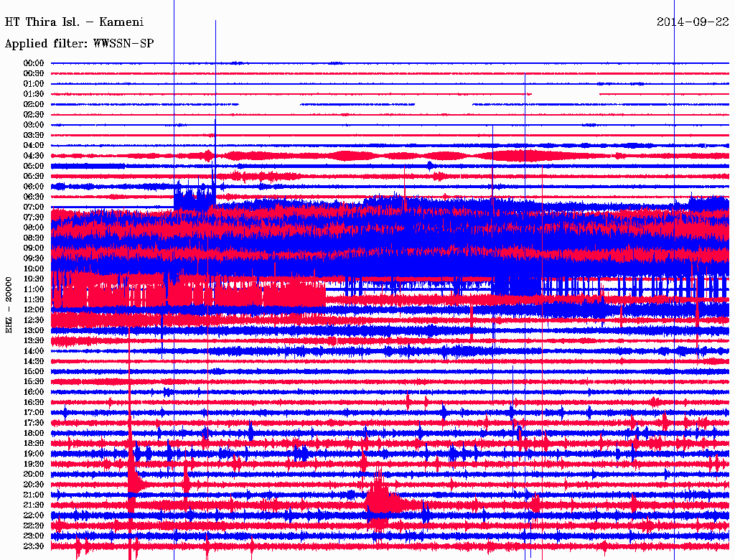Select the 00:00 time label
Screen dimensions: 735x560
point(34,63)
